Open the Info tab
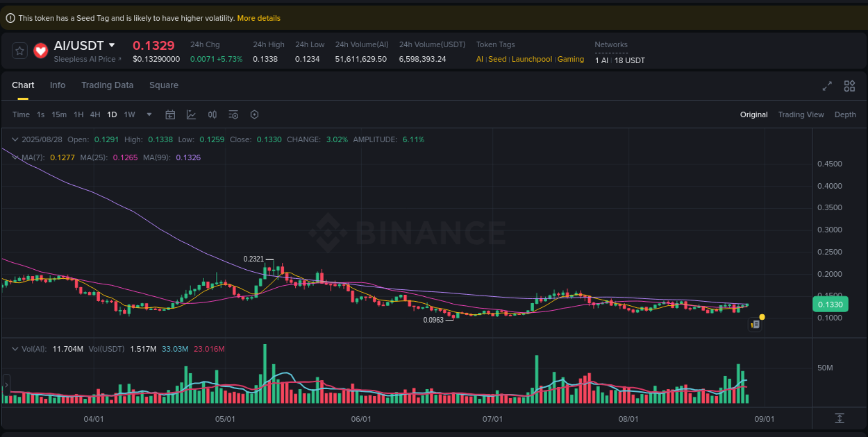 (x=58, y=85)
